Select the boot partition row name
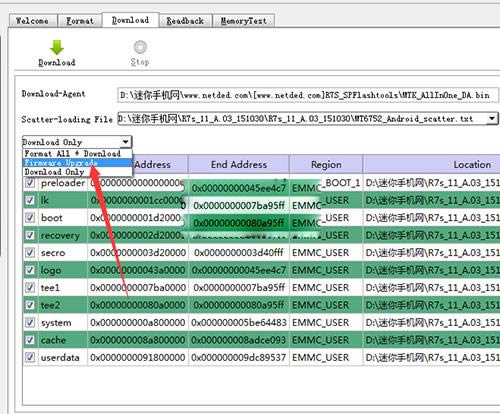The height and width of the screenshot is (414, 500). [52, 218]
